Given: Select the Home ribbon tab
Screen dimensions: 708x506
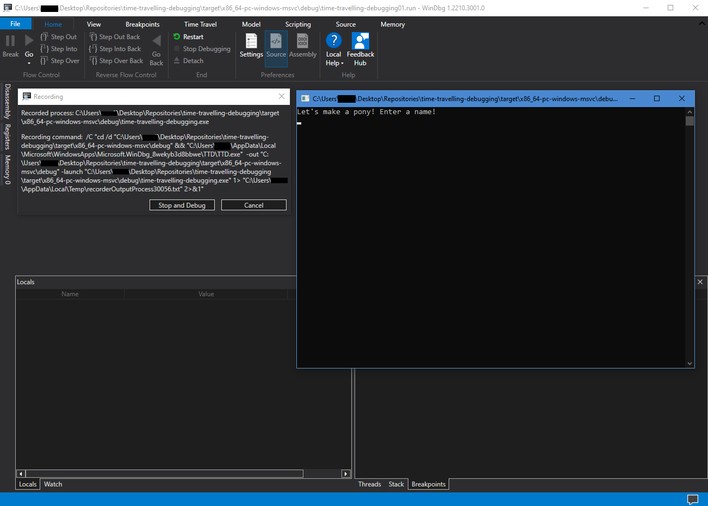Looking at the screenshot, I should coord(53,24).
